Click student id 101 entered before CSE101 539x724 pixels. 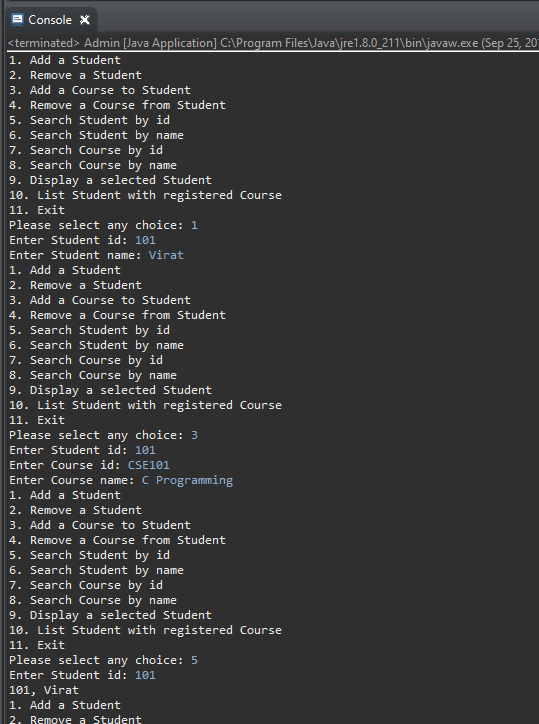(145, 450)
